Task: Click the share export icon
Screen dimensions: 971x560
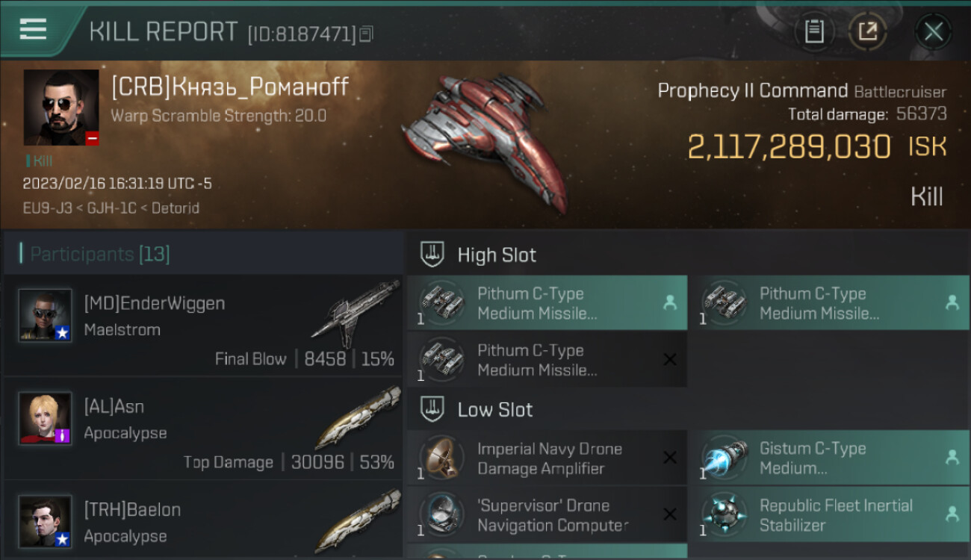Action: (x=867, y=31)
